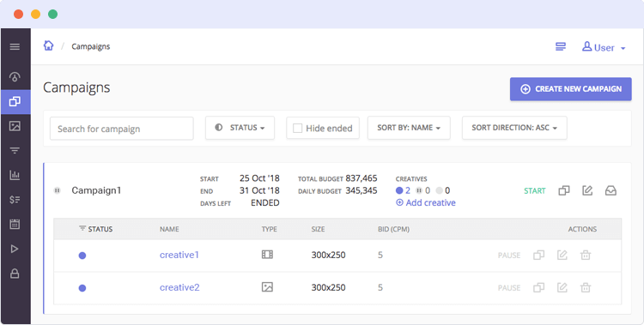Duplicate creative2 with copy icon
The width and height of the screenshot is (644, 325).
(539, 287)
